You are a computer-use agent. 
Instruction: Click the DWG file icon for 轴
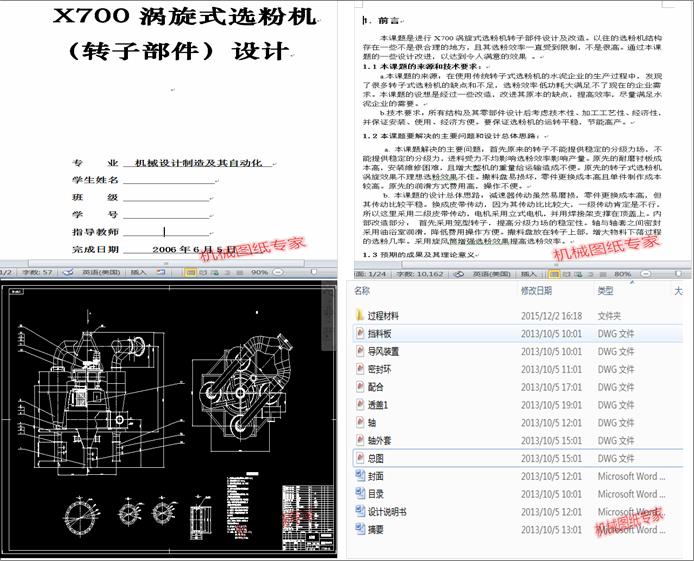(x=360, y=422)
